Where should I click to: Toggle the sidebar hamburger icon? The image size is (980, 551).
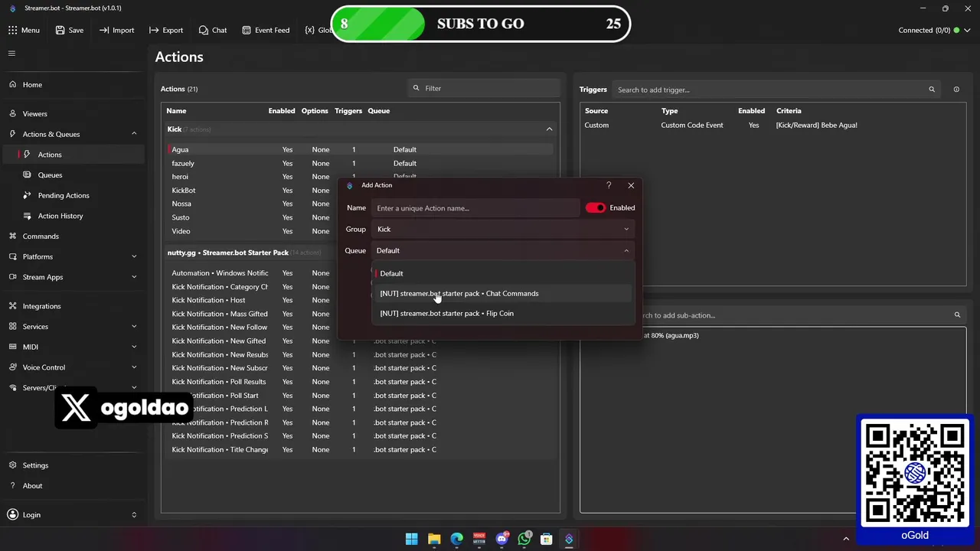[x=11, y=54]
